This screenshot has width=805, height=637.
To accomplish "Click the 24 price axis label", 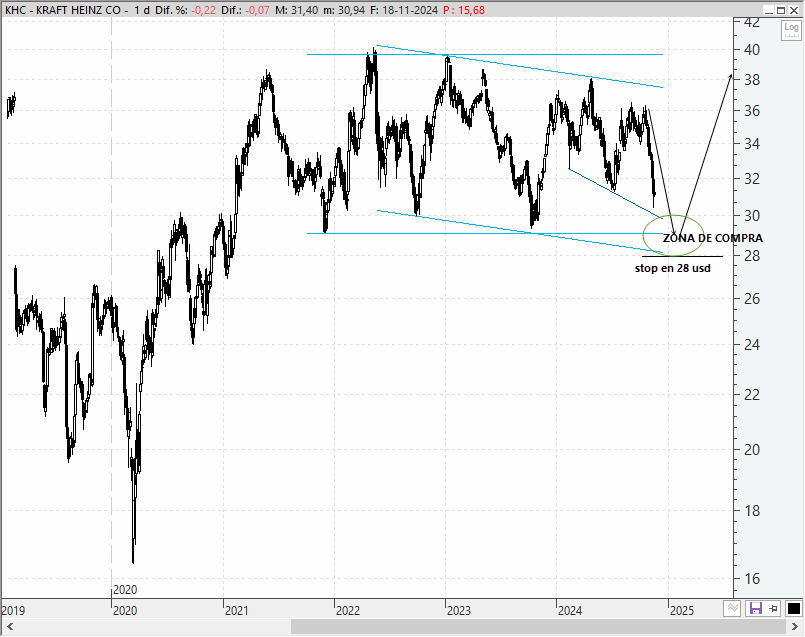I will pos(752,344).
